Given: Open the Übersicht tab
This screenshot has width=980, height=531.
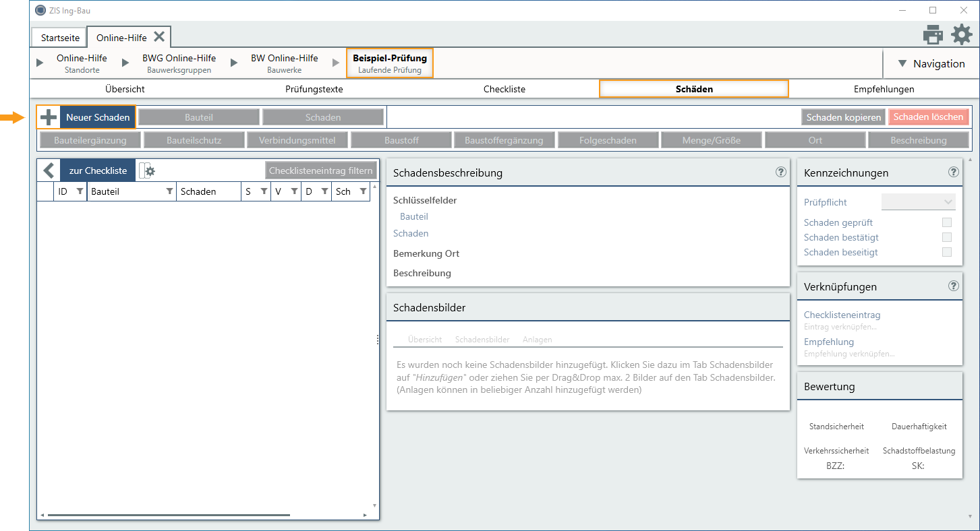Looking at the screenshot, I should point(125,89).
